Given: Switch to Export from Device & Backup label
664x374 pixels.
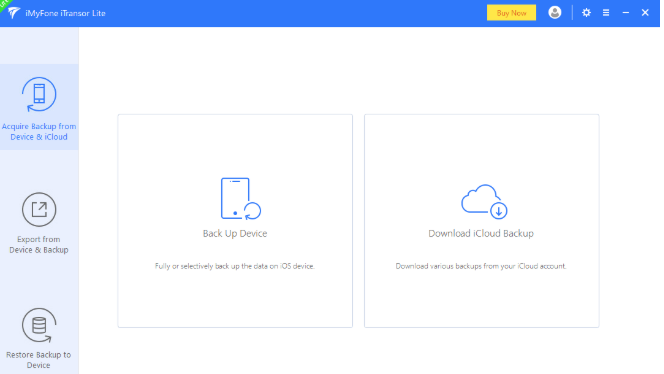Looking at the screenshot, I should 39,244.
